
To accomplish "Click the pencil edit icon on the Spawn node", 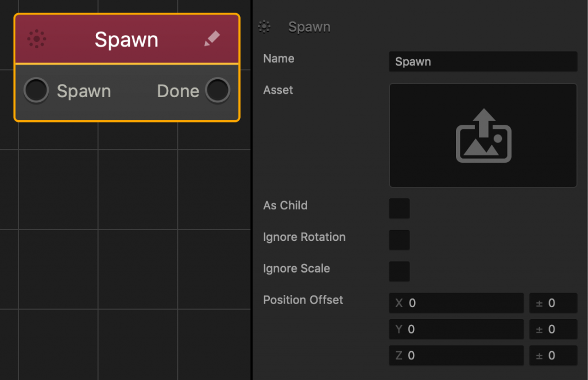I will click(x=212, y=39).
